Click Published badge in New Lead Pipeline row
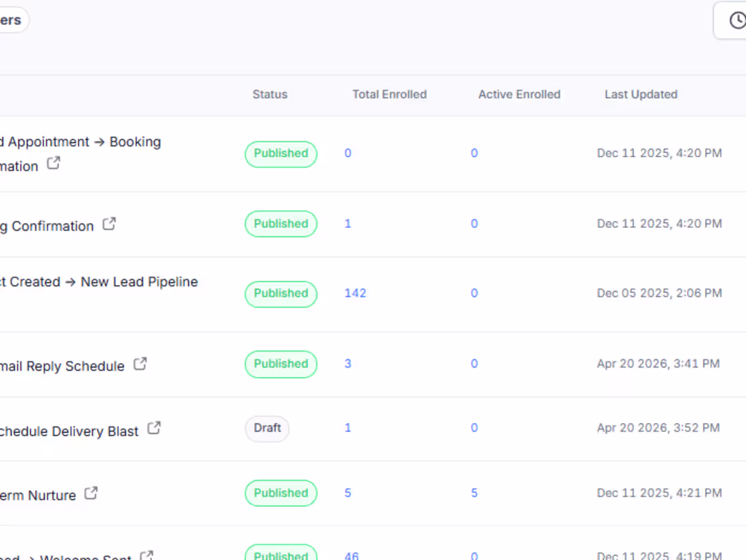 281,294
